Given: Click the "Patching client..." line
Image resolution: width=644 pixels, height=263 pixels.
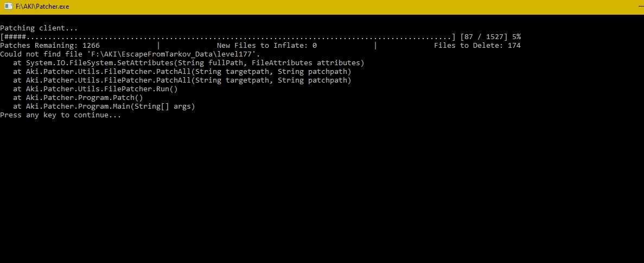Looking at the screenshot, I should [x=39, y=28].
